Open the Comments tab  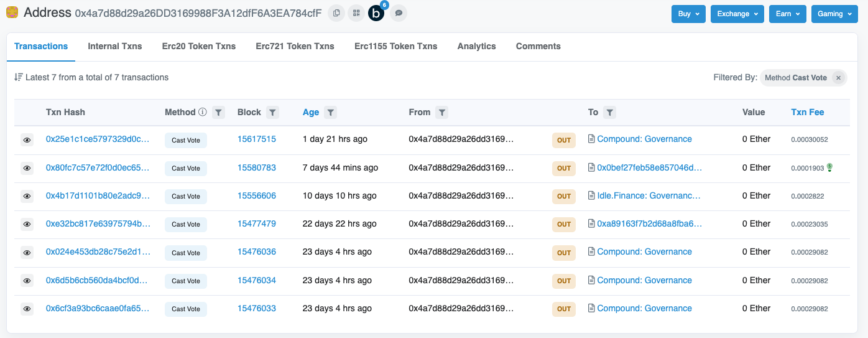[x=538, y=46]
